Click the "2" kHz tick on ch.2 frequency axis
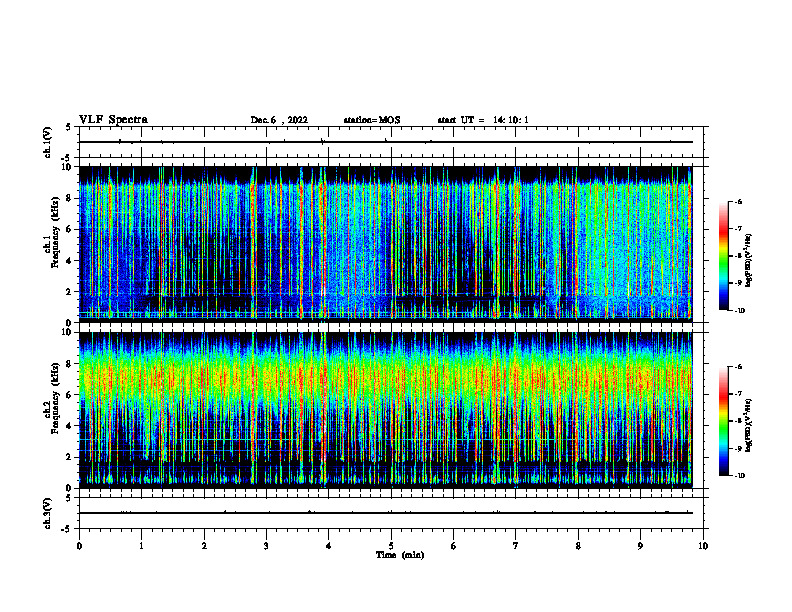Image resolution: width=792 pixels, height=612 pixels. pyautogui.click(x=69, y=457)
